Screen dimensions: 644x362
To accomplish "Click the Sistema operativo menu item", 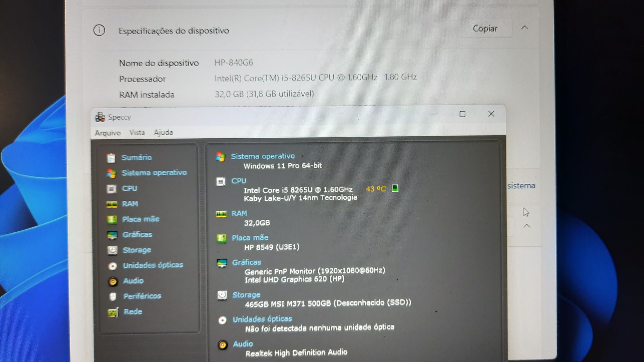I will click(x=154, y=172).
